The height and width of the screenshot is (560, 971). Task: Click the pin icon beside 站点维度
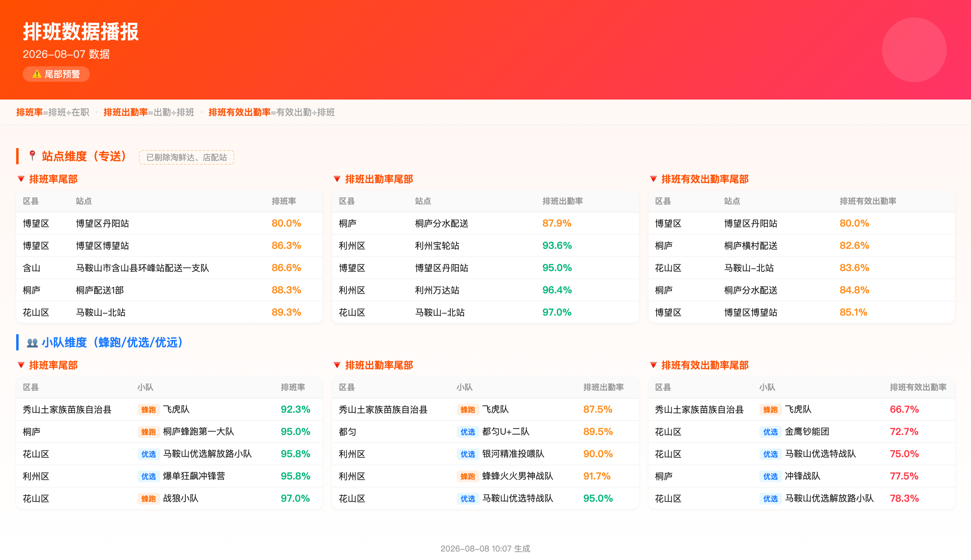(32, 156)
